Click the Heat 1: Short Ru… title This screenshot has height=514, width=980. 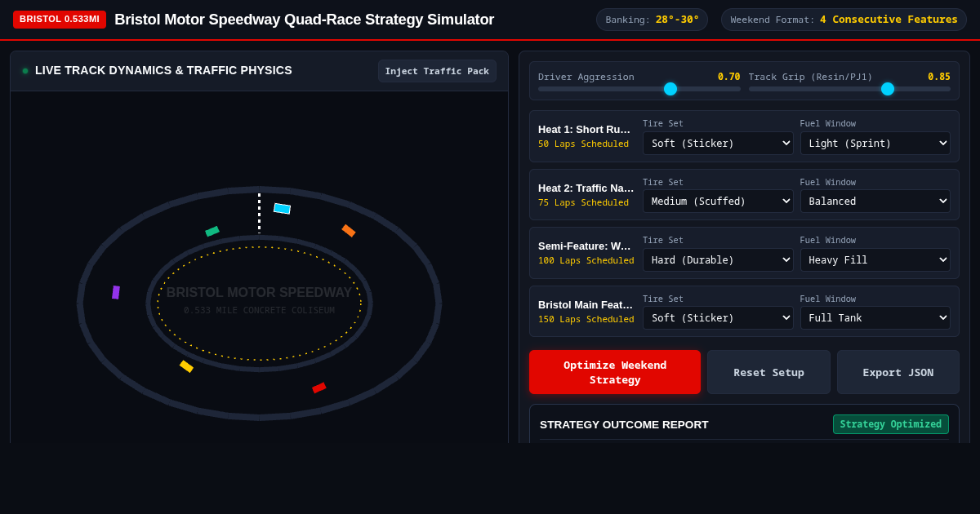585,129
